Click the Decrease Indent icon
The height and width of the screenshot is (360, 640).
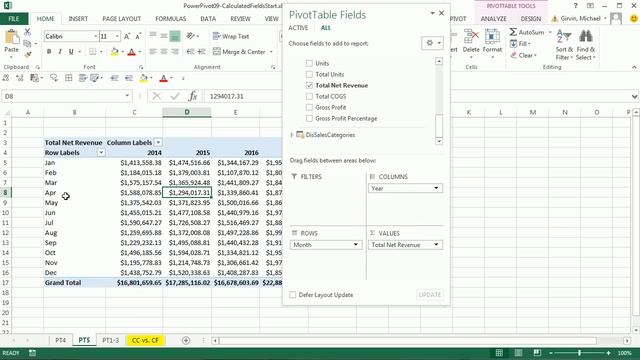click(190, 52)
